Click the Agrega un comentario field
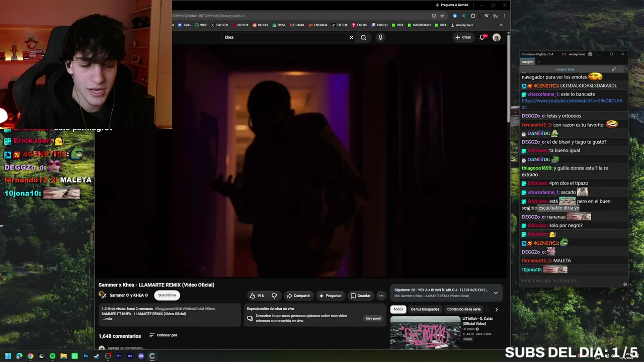The width and height of the screenshot is (644, 362). [126, 348]
